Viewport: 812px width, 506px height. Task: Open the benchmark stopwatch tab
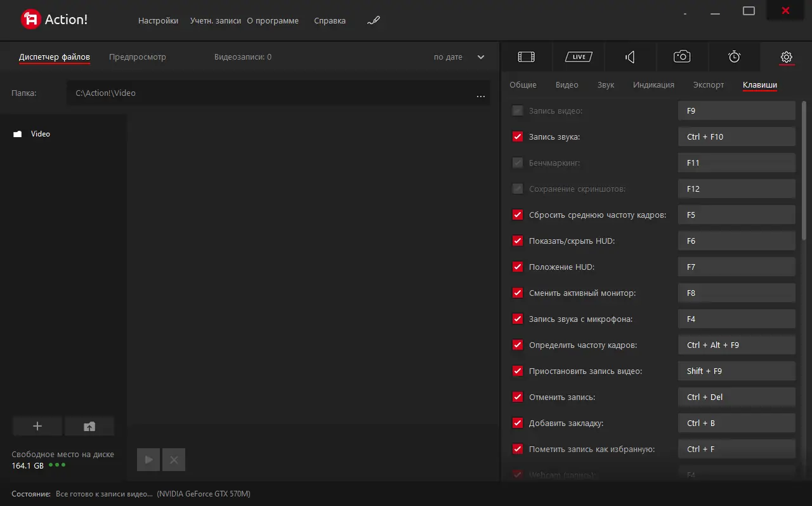click(734, 57)
